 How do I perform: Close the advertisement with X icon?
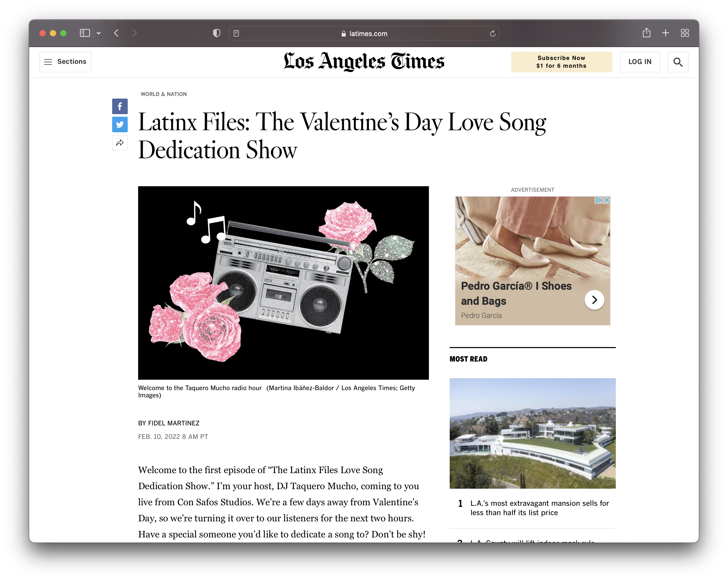(606, 200)
